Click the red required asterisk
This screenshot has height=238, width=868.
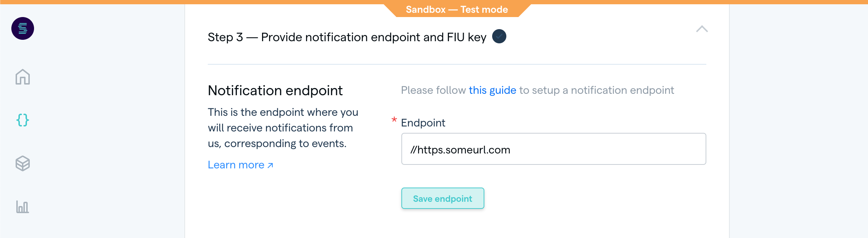[x=394, y=120]
